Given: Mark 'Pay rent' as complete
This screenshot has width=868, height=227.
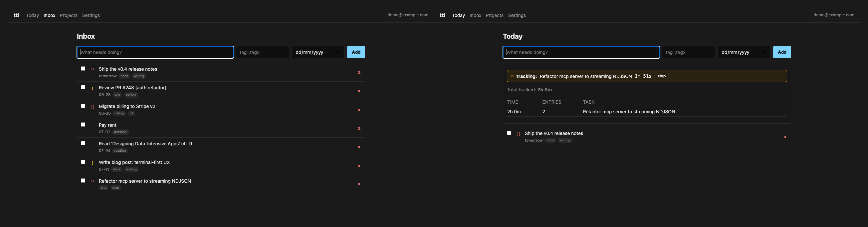Looking at the screenshot, I should [x=83, y=124].
